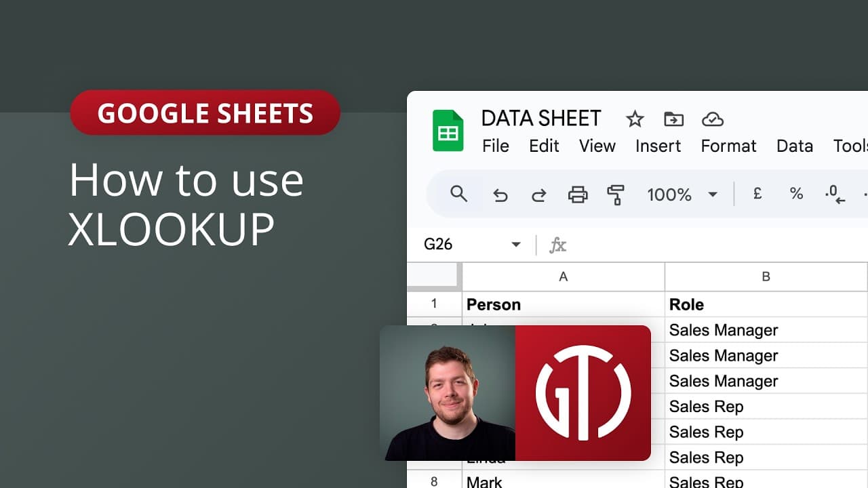This screenshot has width=868, height=488.
Task: Select row 1 header
Action: [434, 304]
